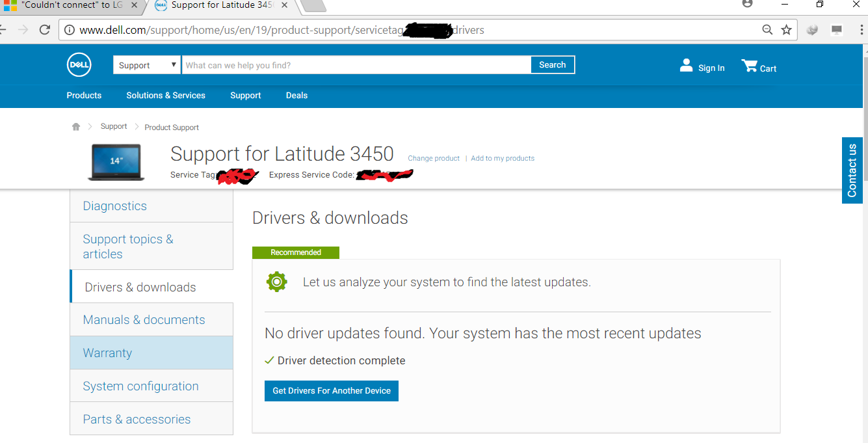
Task: Close the "Couldn't connect to LG" tab
Action: (x=135, y=5)
